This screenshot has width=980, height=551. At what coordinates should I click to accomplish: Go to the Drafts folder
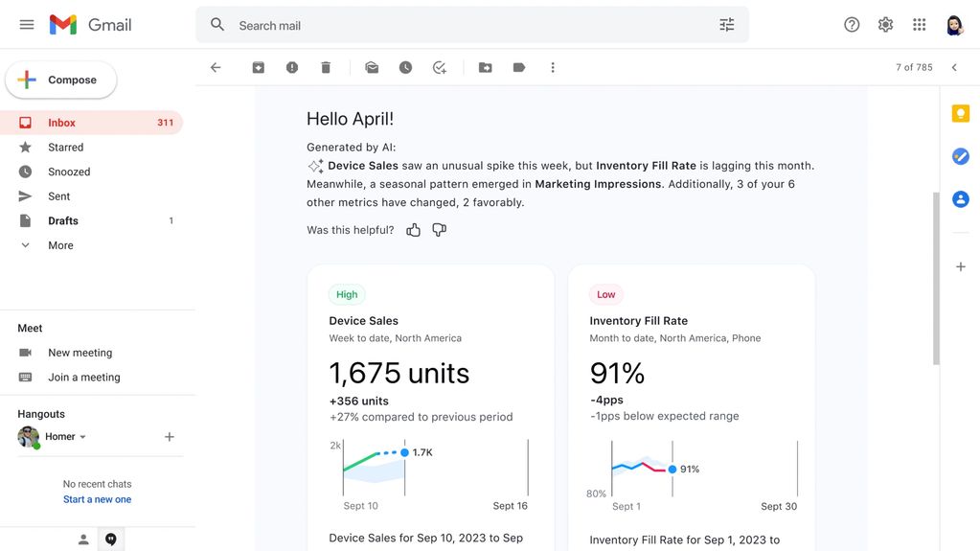tap(63, 220)
